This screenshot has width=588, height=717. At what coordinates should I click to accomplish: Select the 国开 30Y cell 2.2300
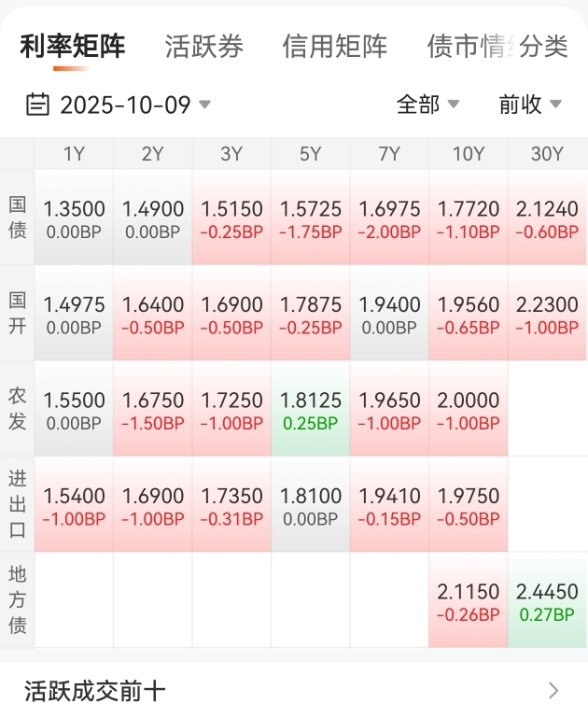pyautogui.click(x=547, y=313)
